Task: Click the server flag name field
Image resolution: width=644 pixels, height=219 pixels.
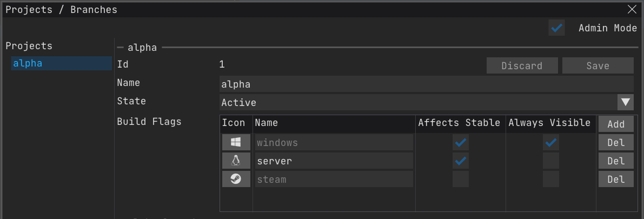Action: click(x=334, y=161)
